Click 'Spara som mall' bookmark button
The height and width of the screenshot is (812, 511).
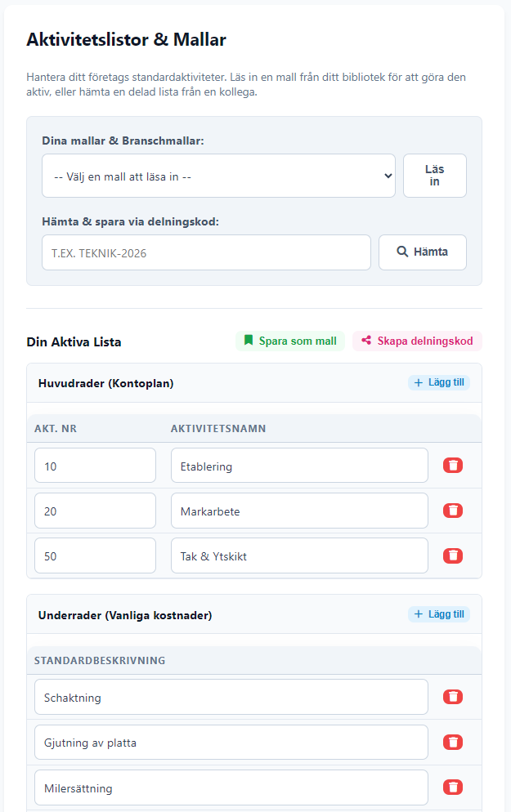point(289,341)
